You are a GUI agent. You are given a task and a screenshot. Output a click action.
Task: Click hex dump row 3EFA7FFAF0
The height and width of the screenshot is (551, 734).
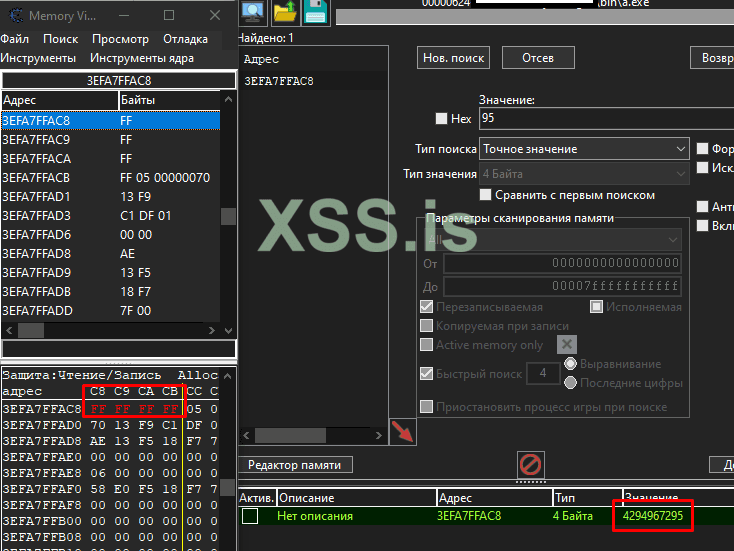point(110,489)
